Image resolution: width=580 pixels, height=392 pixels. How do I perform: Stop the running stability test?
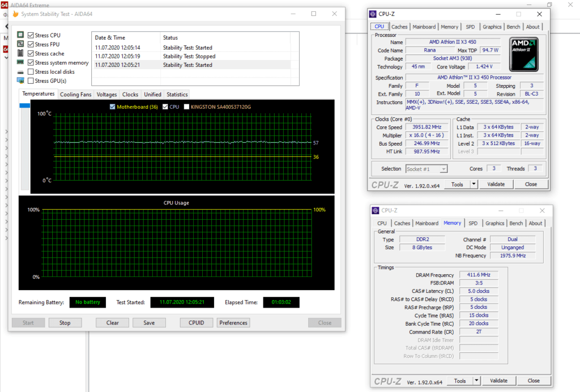[x=65, y=323]
